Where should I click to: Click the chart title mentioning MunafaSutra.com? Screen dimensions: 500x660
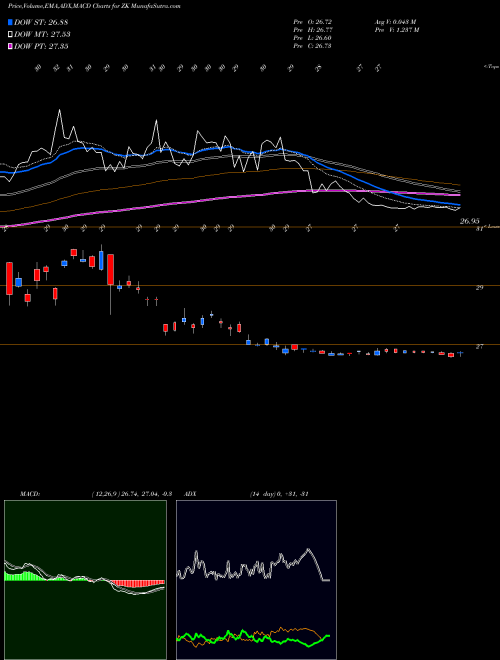click(x=94, y=7)
